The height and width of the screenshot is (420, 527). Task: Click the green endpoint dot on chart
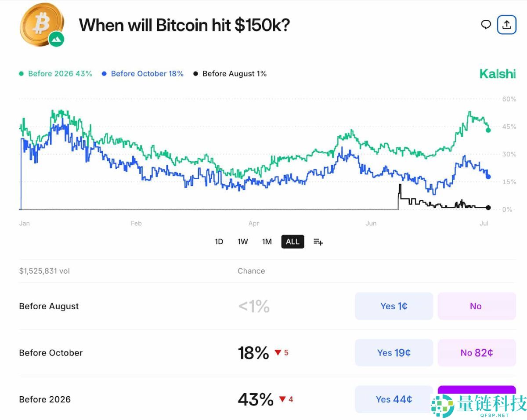point(488,130)
